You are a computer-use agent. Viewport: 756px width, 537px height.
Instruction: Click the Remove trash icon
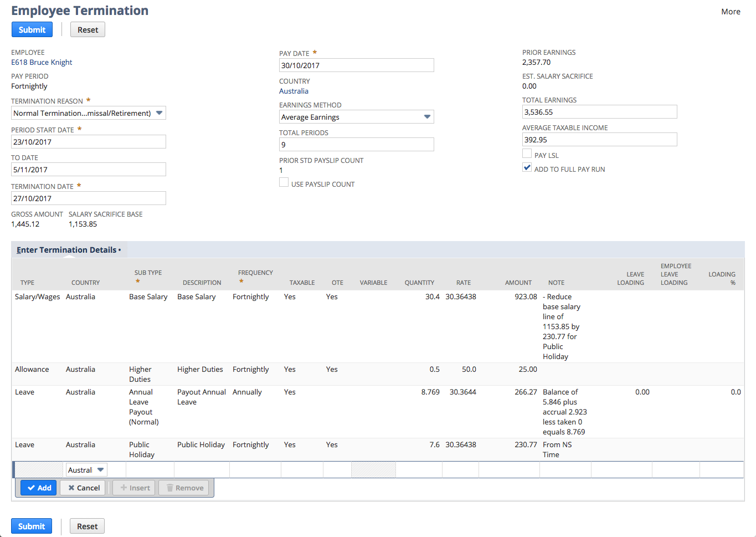(x=183, y=488)
